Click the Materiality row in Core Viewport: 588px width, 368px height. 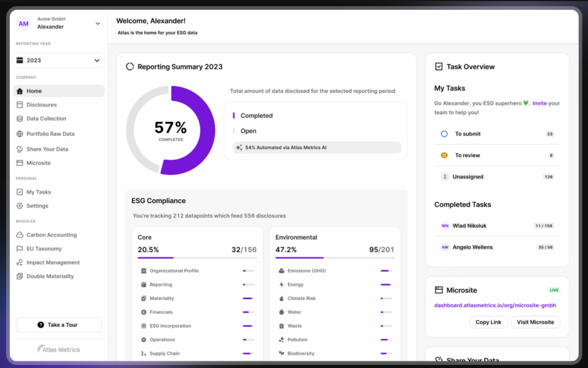(x=198, y=299)
